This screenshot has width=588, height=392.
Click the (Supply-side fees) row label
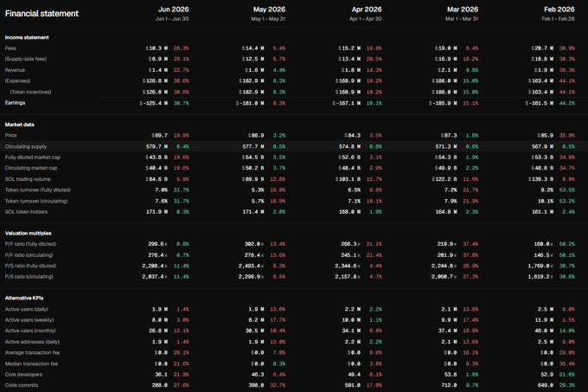point(26,59)
